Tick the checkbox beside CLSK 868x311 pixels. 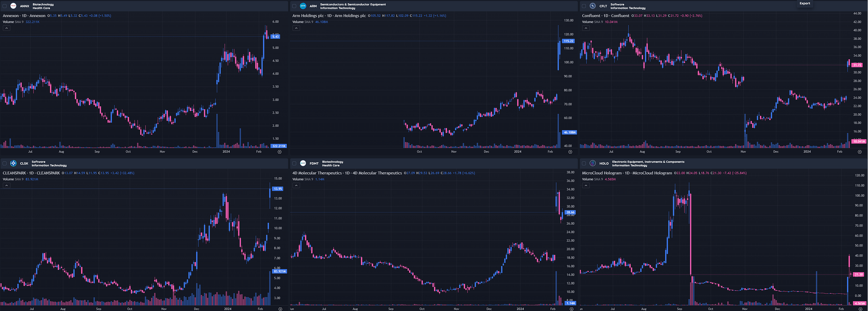pos(5,164)
